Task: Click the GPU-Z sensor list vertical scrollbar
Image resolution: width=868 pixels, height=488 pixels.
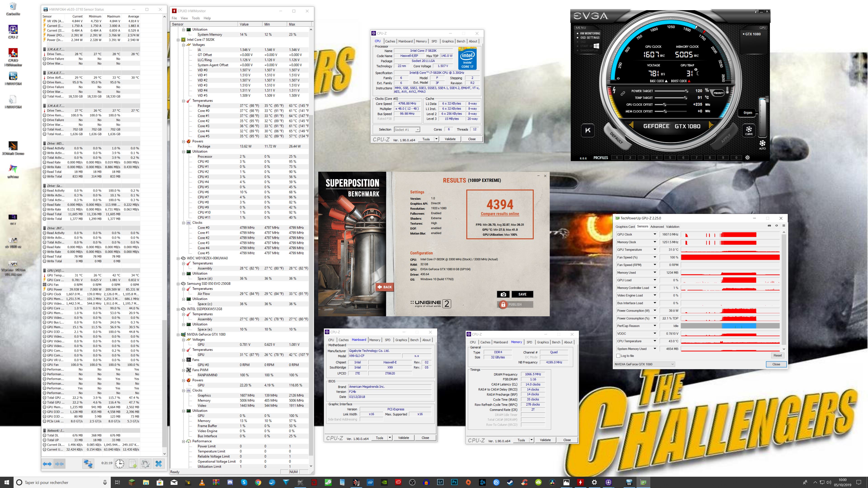Action: 784,290
